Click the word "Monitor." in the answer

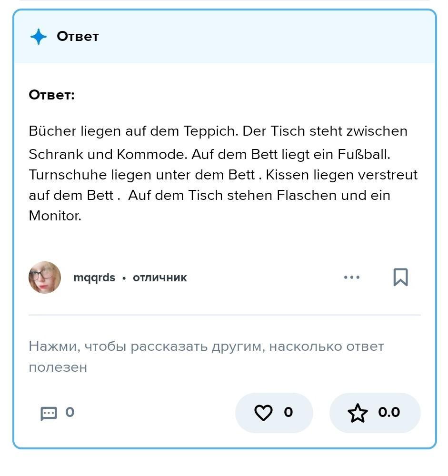pos(55,216)
